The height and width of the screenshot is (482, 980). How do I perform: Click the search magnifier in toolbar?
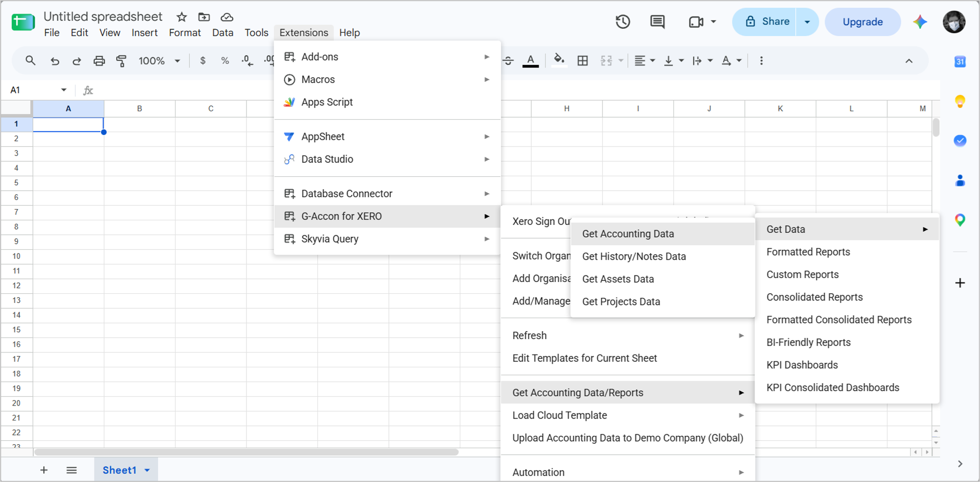[30, 61]
